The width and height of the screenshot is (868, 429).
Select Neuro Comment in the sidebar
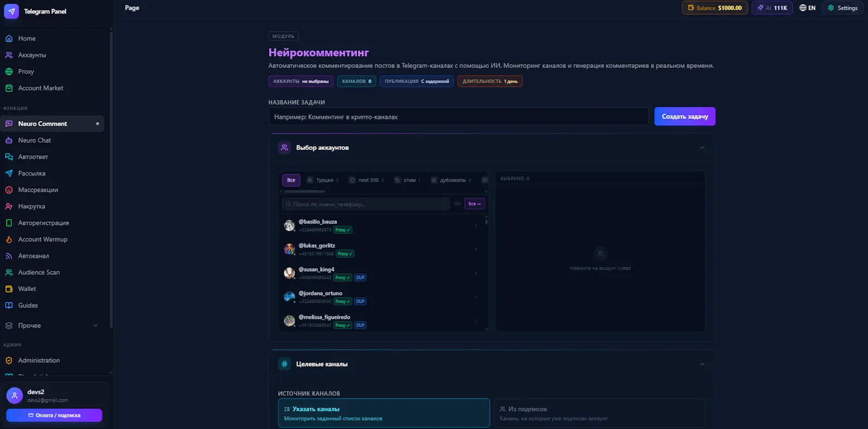[x=53, y=124]
